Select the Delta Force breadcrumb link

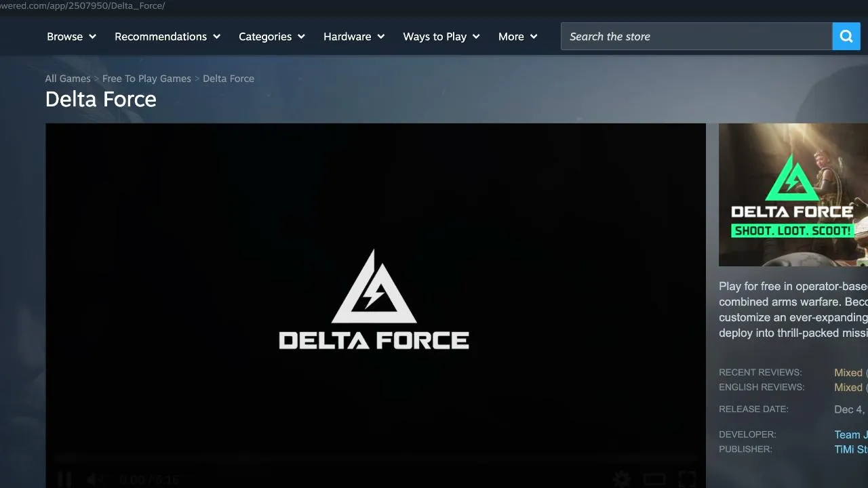click(x=229, y=79)
